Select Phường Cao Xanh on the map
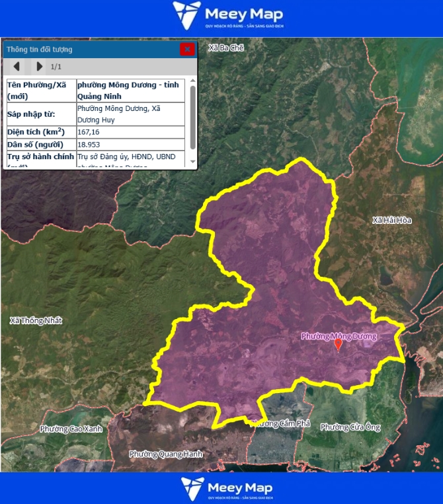Screen dimensions: 443x504 pos(71,429)
